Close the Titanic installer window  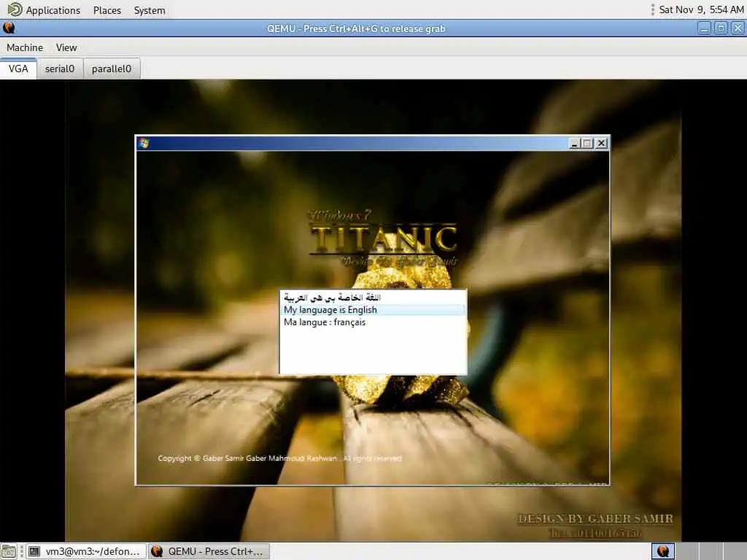click(601, 144)
